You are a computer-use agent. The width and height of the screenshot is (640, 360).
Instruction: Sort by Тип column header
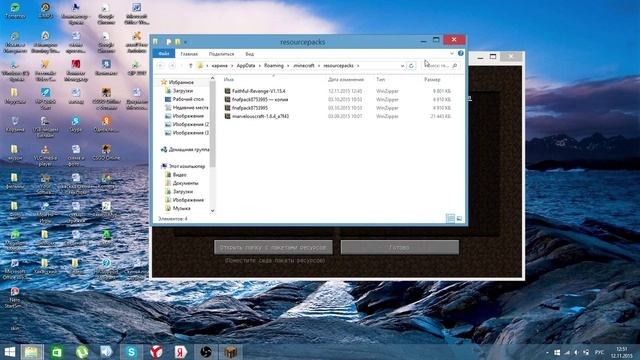pos(380,80)
